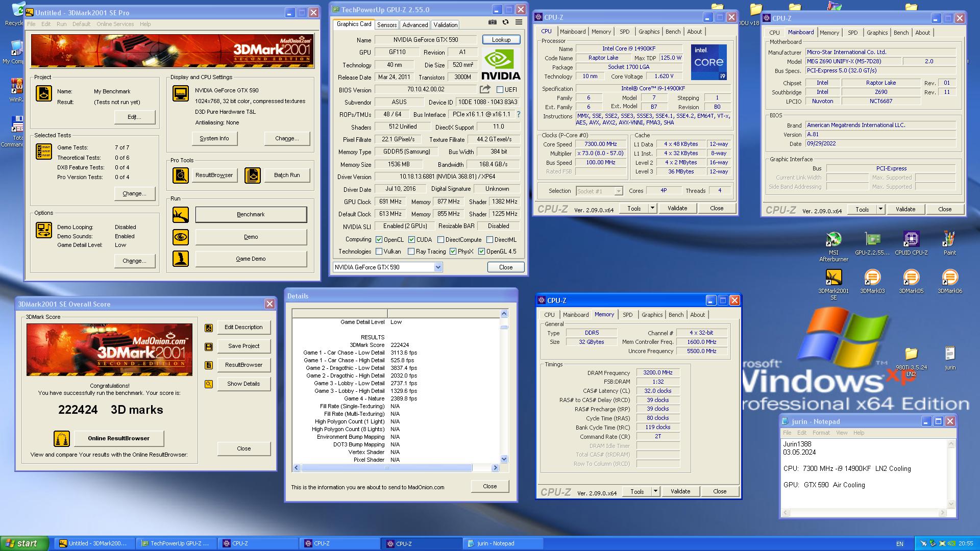Click into the Notepad text area
980x551 pixels.
[865, 474]
